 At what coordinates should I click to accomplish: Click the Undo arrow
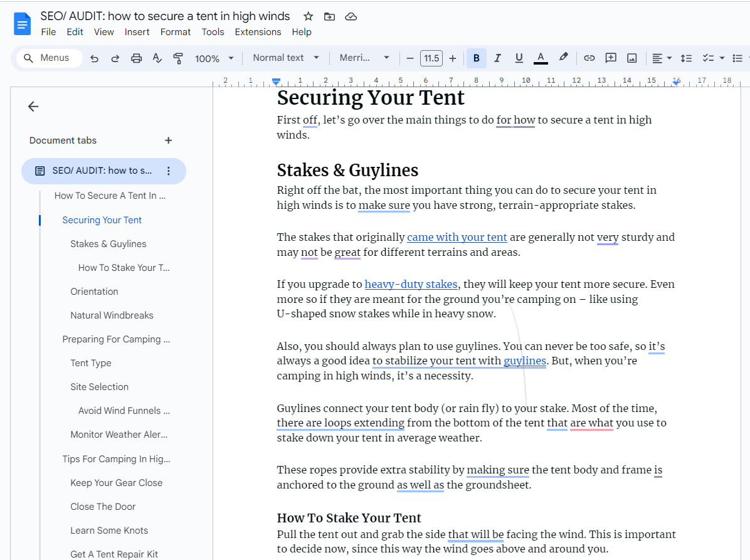[94, 58]
